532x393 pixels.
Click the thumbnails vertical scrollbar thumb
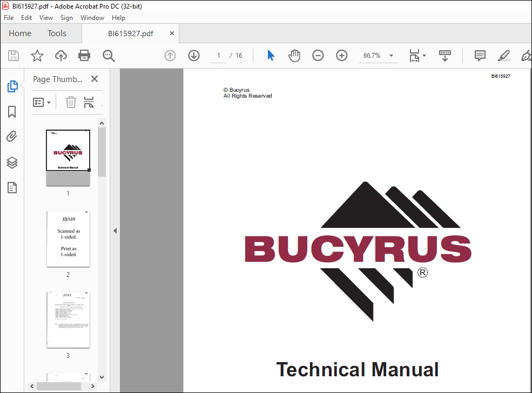tap(102, 152)
